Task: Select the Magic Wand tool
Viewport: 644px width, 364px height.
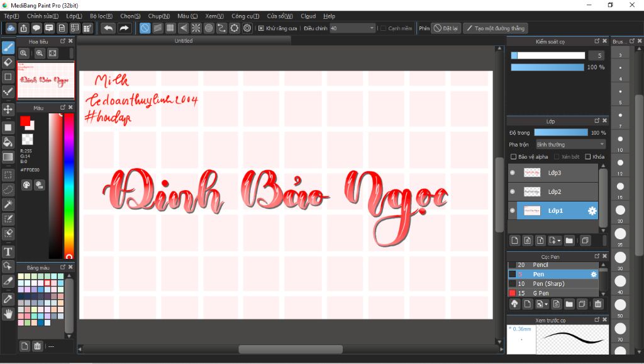Action: (8, 204)
